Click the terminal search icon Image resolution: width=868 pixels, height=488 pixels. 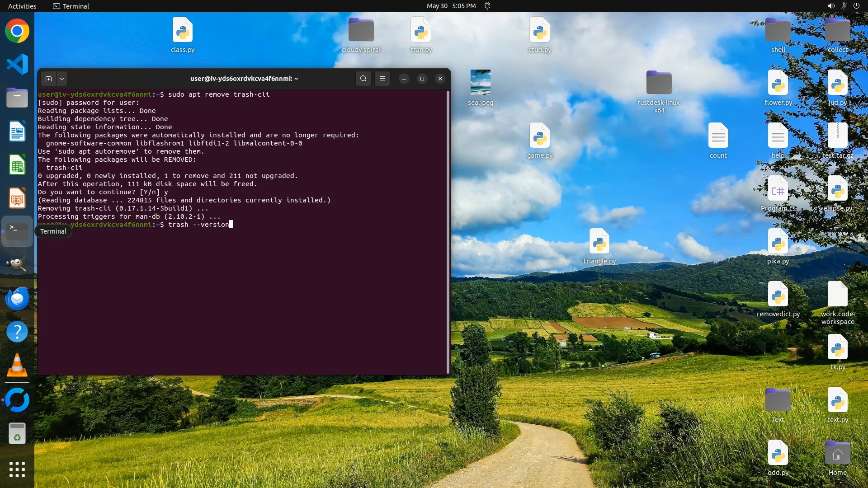363,79
